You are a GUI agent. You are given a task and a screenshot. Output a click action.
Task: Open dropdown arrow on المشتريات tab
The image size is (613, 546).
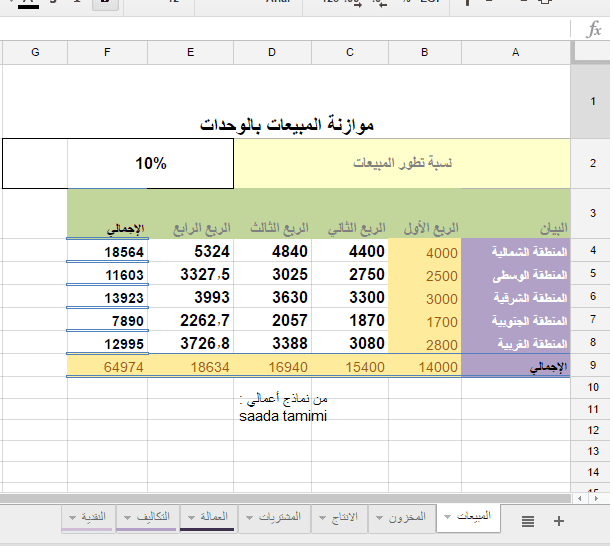[250, 517]
